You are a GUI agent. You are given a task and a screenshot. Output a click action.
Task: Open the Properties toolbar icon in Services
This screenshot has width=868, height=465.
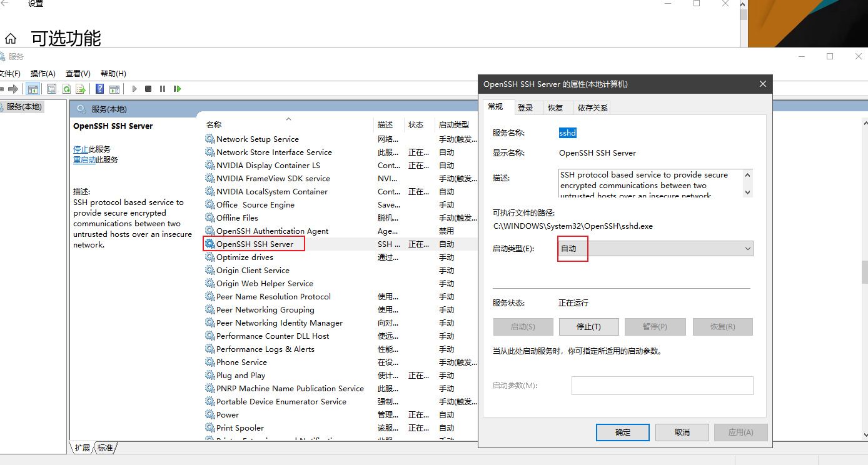(x=51, y=89)
